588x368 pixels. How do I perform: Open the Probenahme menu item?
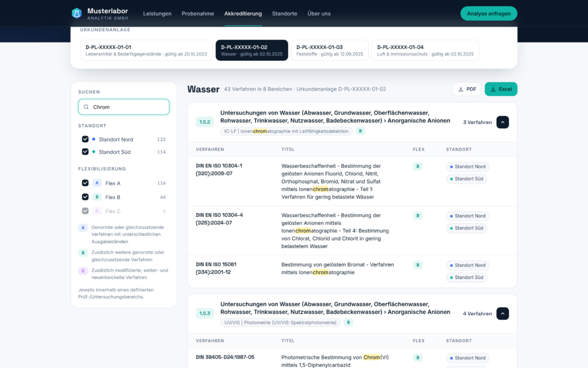coord(198,14)
